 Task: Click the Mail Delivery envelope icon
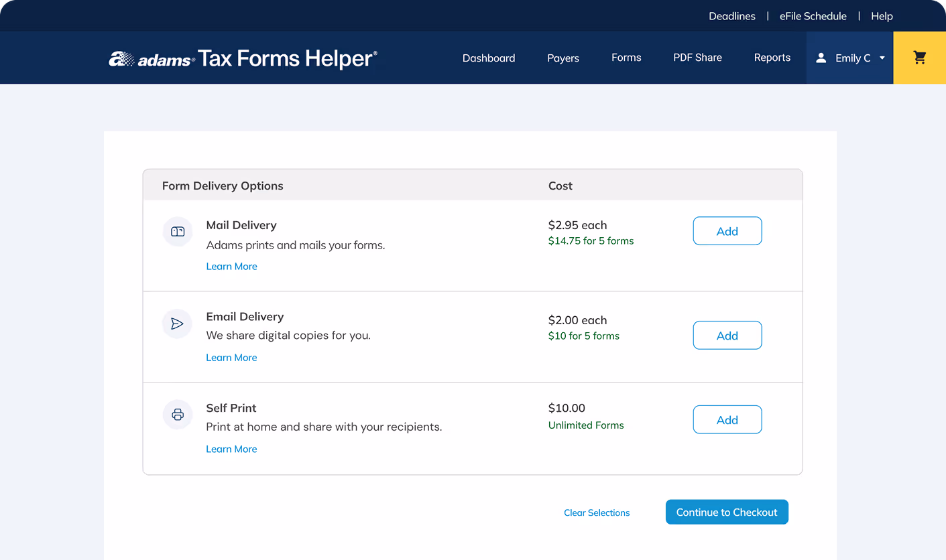[x=177, y=231]
